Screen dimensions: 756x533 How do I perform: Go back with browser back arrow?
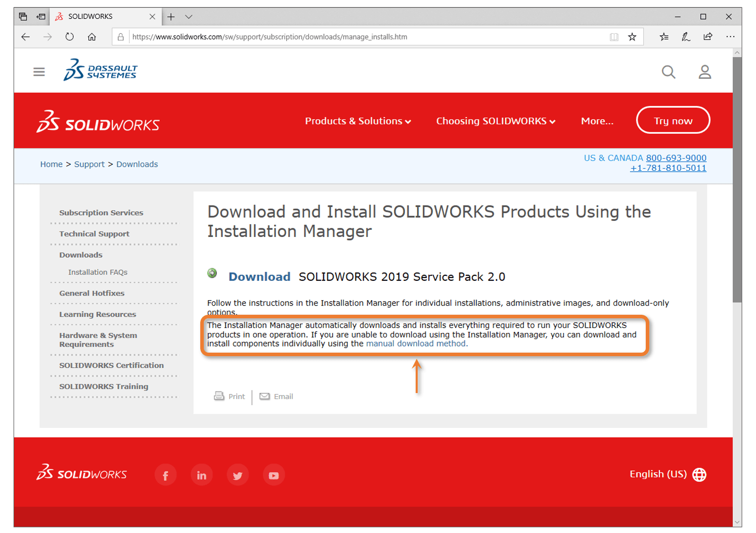(x=26, y=37)
